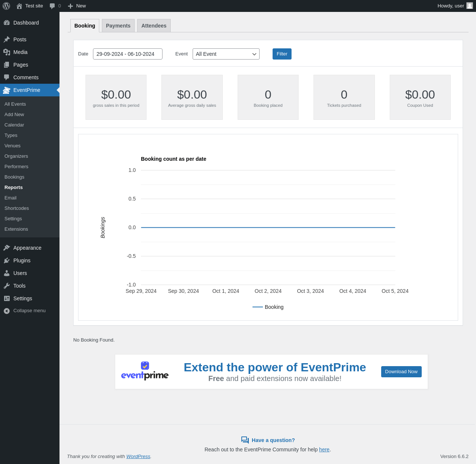Open the New content menu
476x464 pixels.
[x=77, y=6]
